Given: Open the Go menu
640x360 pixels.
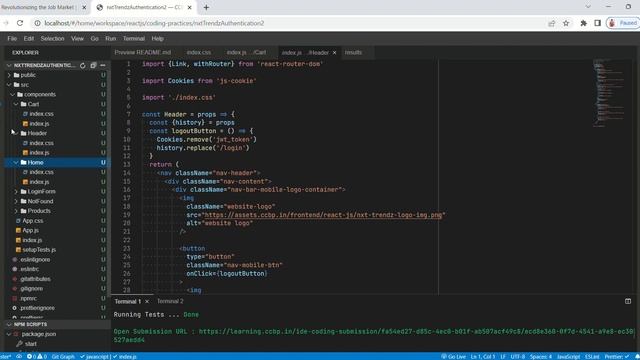Looking at the screenshot, I should 95,39.
